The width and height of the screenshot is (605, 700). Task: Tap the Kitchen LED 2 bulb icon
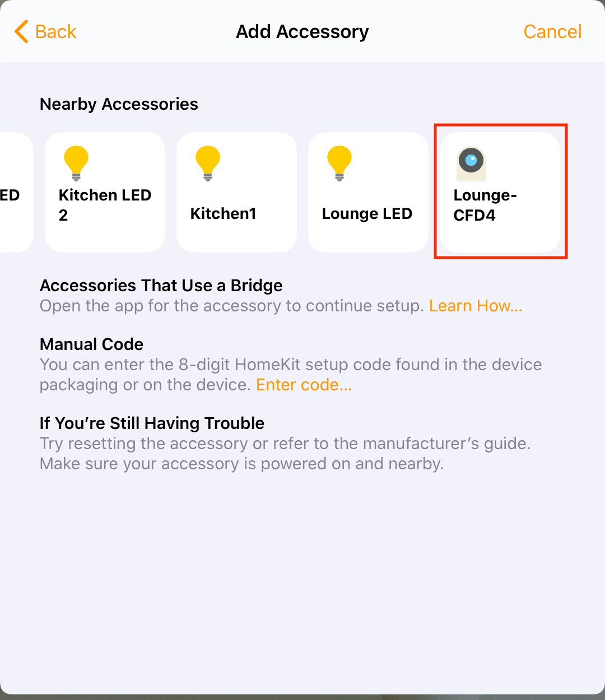[76, 163]
